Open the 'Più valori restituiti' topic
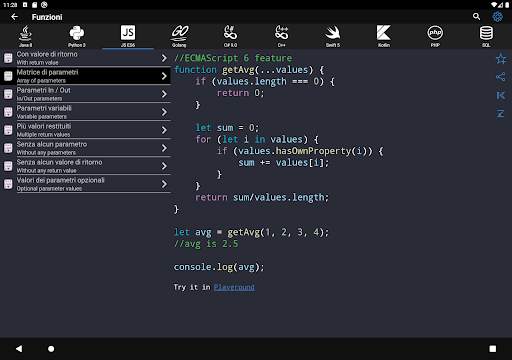Screen dimensions: 512x360 (x=85, y=130)
